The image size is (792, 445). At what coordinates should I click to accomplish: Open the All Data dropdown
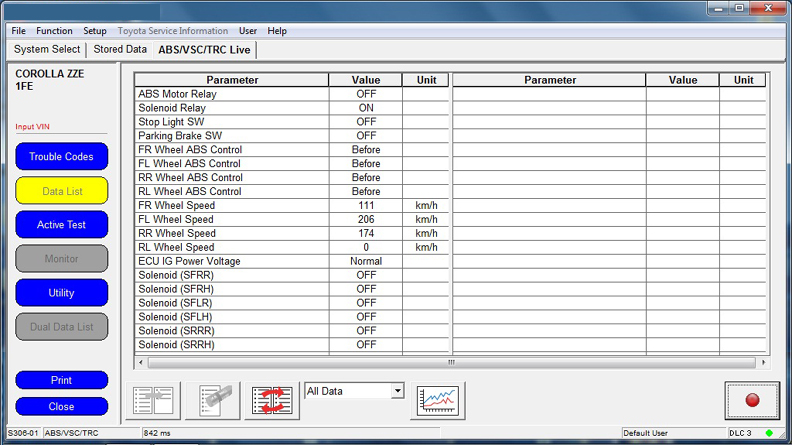(x=354, y=391)
